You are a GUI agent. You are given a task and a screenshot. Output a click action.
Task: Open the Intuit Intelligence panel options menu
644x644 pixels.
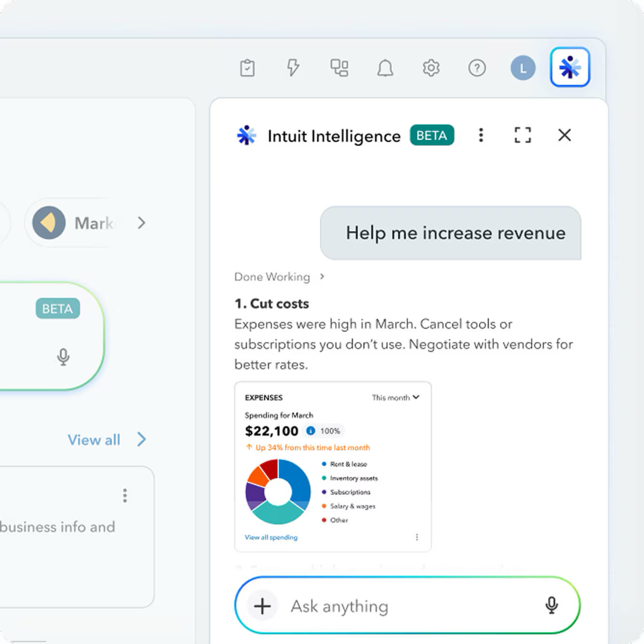(481, 135)
